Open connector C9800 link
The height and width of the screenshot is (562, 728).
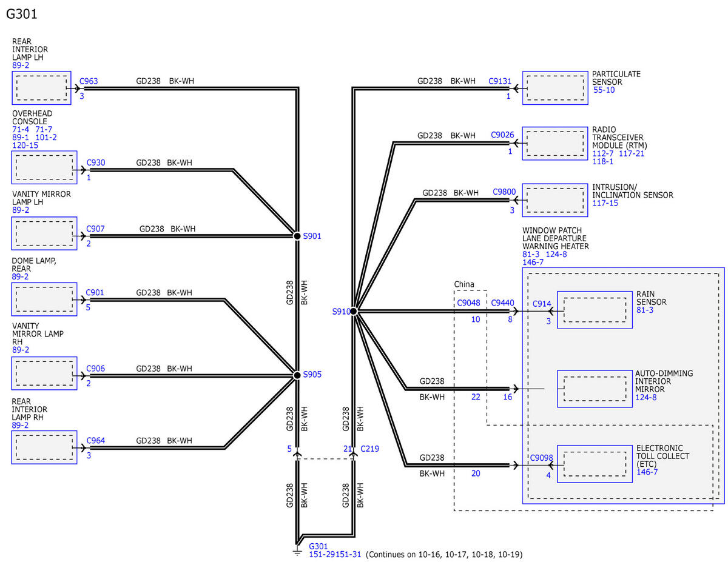pos(505,192)
